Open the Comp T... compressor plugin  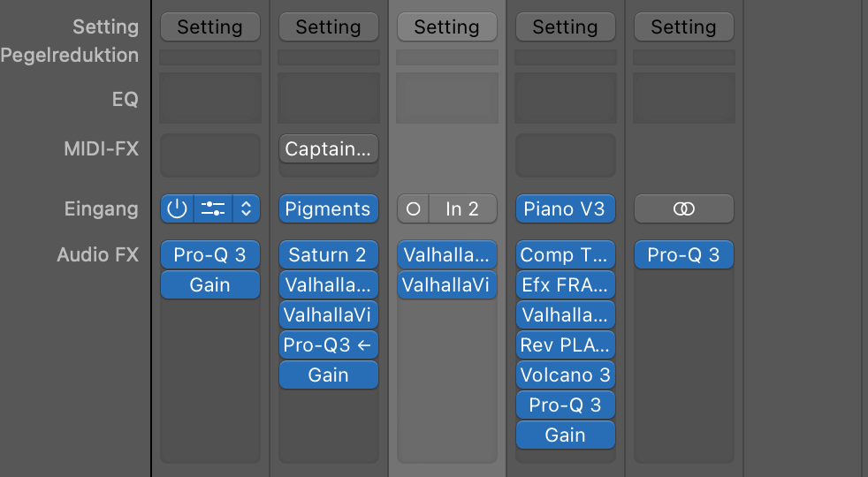(x=565, y=254)
